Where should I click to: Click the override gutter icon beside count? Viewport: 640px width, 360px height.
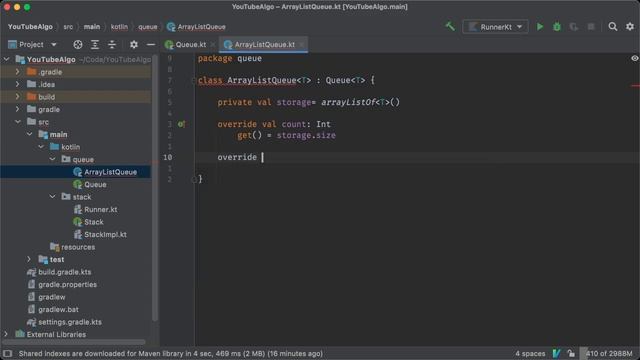click(x=181, y=124)
